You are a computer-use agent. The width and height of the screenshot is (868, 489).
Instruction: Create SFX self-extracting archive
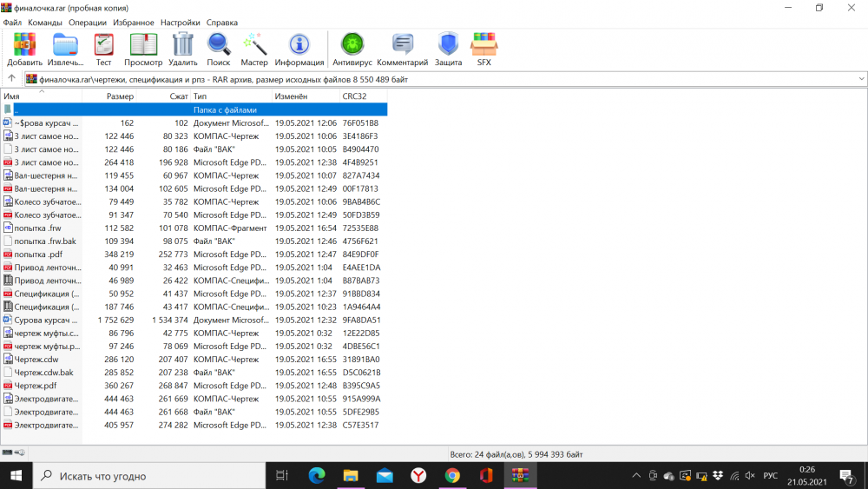point(483,45)
